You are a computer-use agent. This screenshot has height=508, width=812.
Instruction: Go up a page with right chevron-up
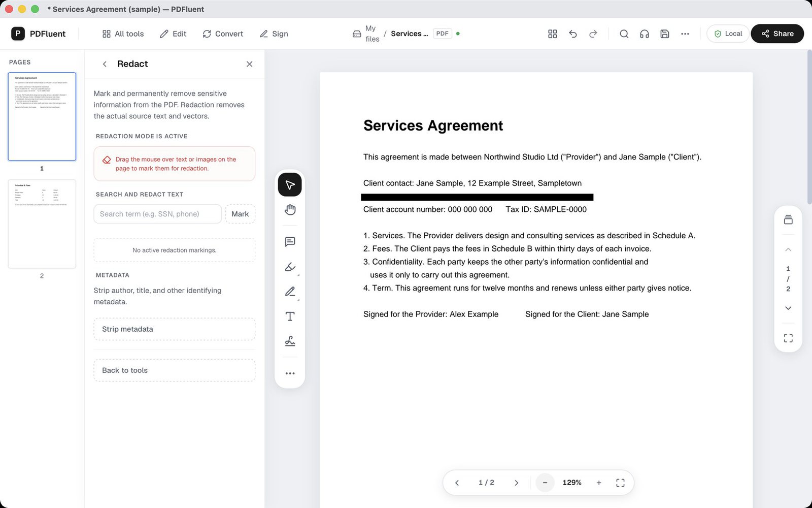tap(788, 249)
